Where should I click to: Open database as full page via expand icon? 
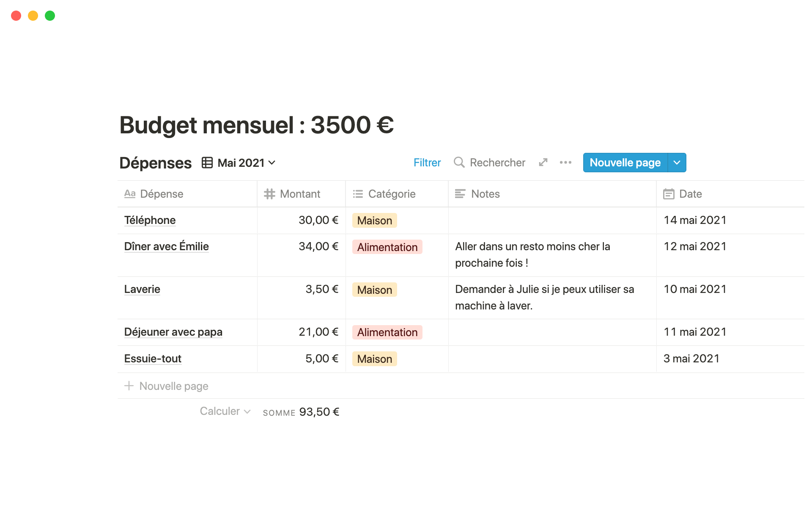coord(543,162)
